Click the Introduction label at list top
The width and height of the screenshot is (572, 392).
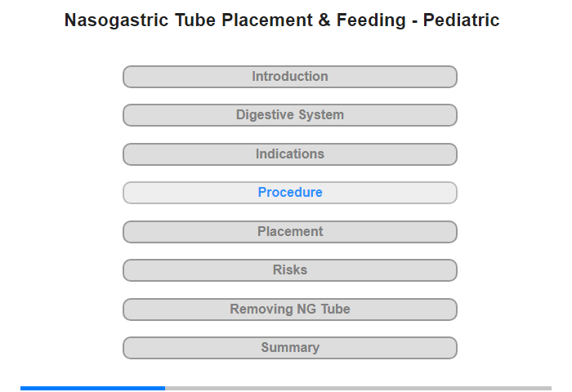290,76
